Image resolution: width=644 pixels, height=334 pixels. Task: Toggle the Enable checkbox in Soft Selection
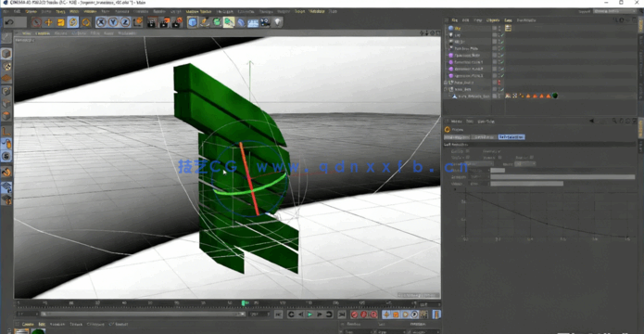(x=467, y=151)
